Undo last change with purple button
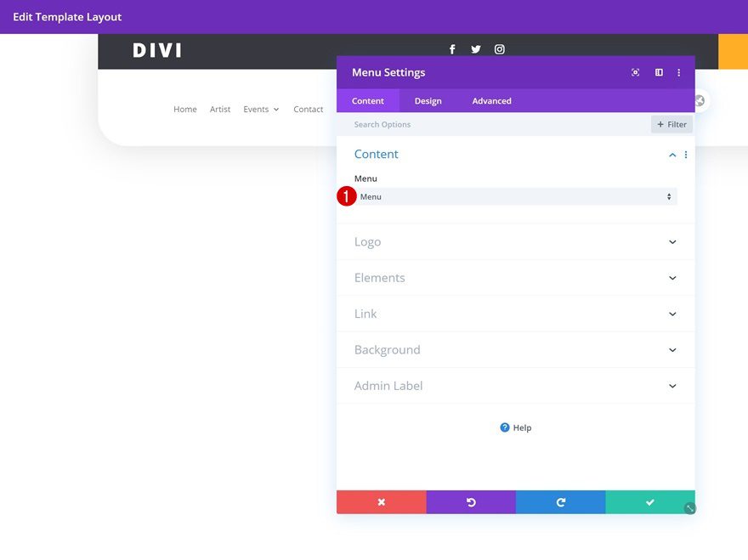The width and height of the screenshot is (748, 560). (x=471, y=502)
